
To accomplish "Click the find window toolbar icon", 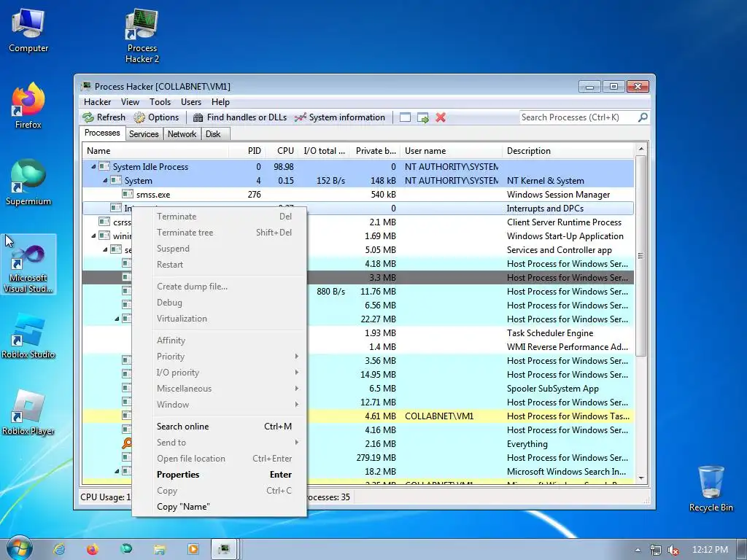I will [x=405, y=117].
